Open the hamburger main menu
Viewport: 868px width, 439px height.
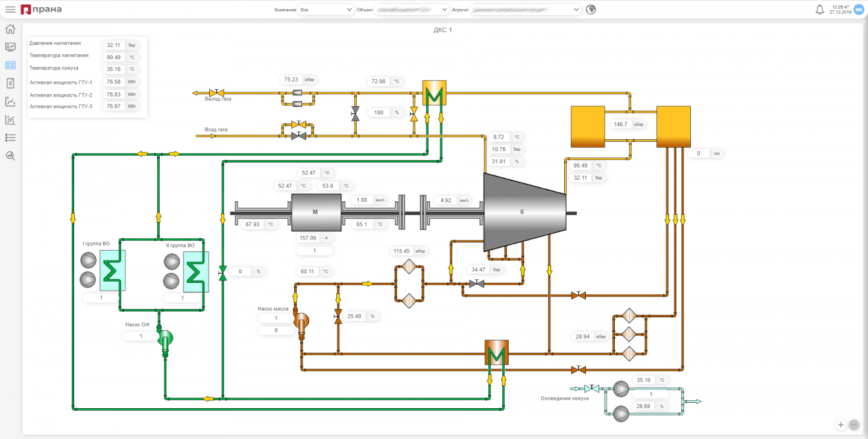tap(10, 9)
